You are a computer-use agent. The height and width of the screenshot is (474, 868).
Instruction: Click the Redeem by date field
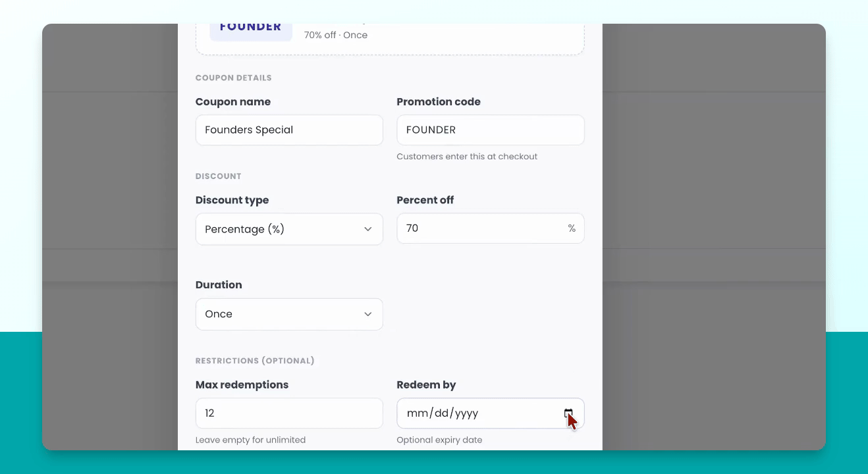click(491, 413)
